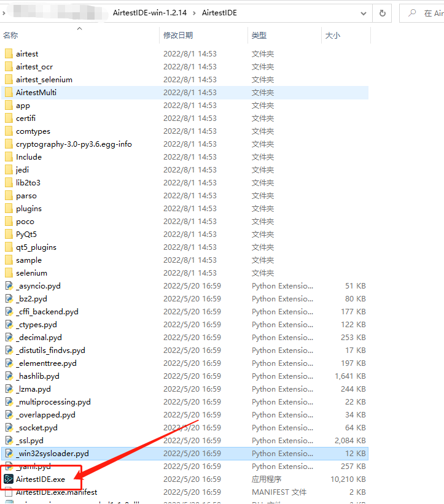
Task: Click the _ssl.pyd file icon
Action: (x=9, y=440)
